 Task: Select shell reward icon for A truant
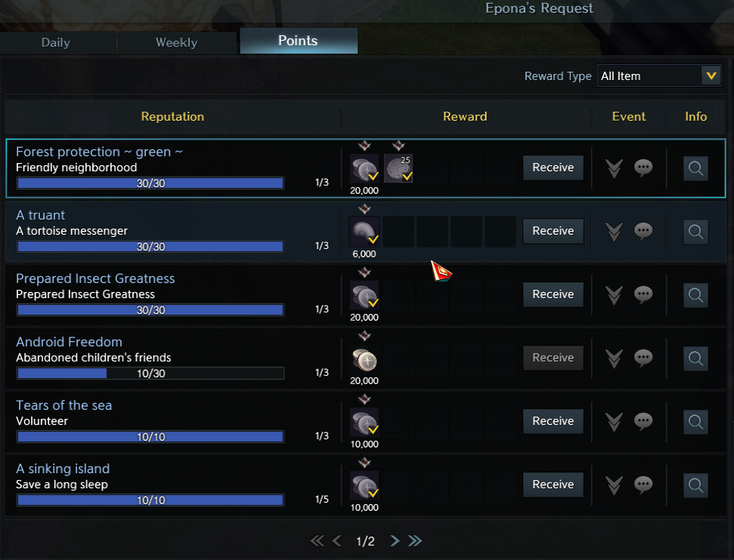pyautogui.click(x=364, y=232)
